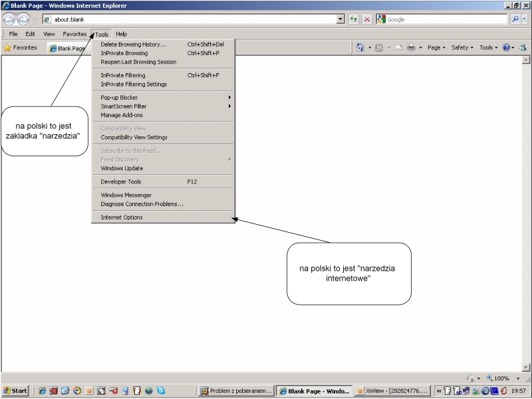Click the globe quick launch icon
Image resolution: width=532 pixels, height=399 pixels.
point(149,391)
